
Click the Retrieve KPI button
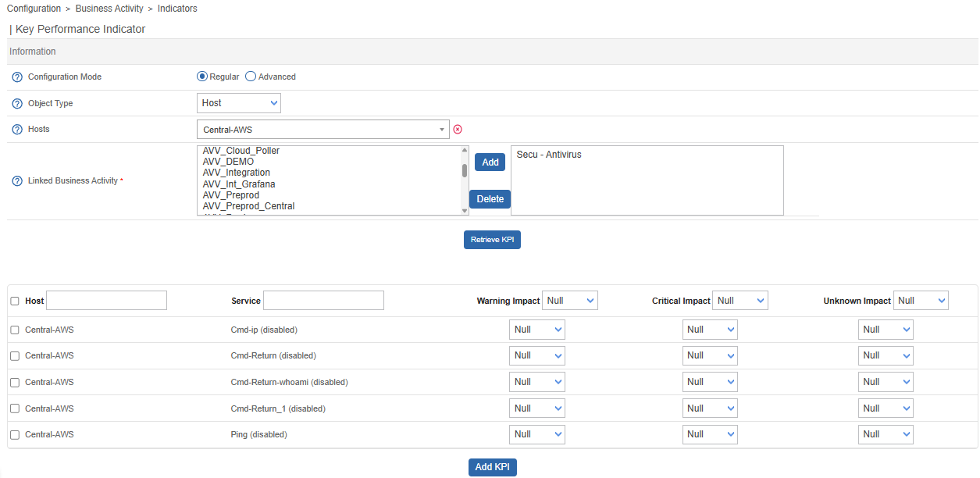click(492, 240)
